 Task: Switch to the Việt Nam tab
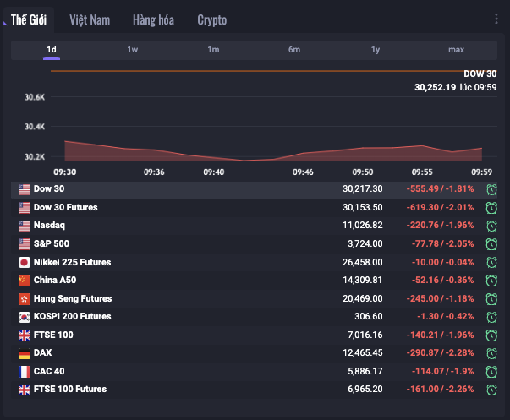click(90, 19)
